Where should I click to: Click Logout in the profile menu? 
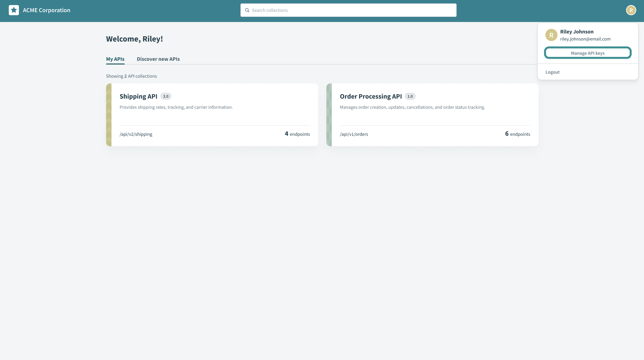[x=552, y=72]
